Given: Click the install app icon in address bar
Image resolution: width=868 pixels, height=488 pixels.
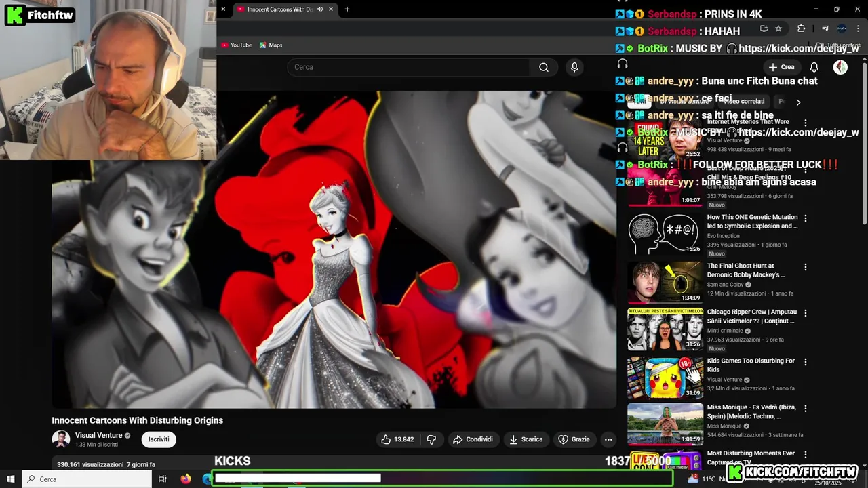Looking at the screenshot, I should [764, 28].
